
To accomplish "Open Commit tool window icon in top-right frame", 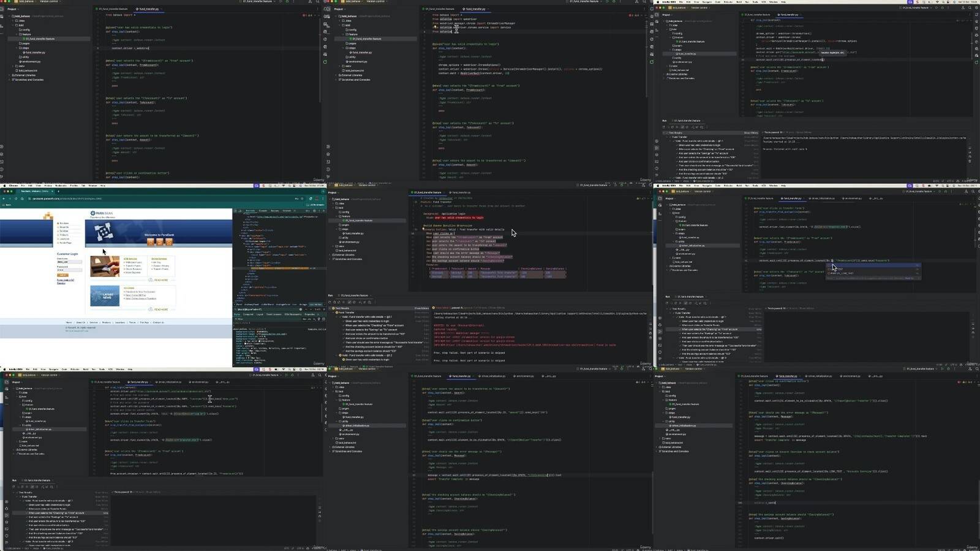I will coord(657,21).
